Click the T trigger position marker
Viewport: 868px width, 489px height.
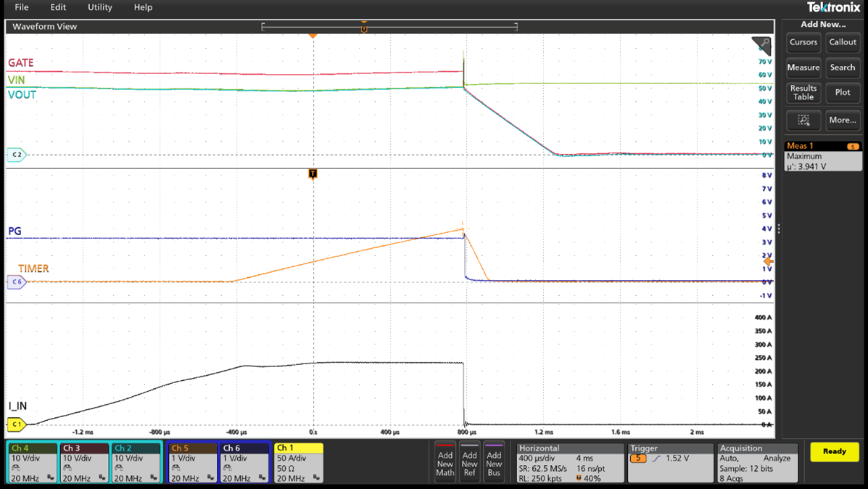pos(313,174)
